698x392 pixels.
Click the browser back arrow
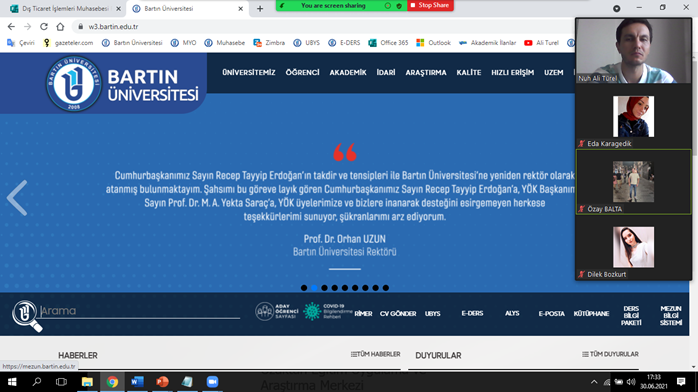pyautogui.click(x=11, y=27)
